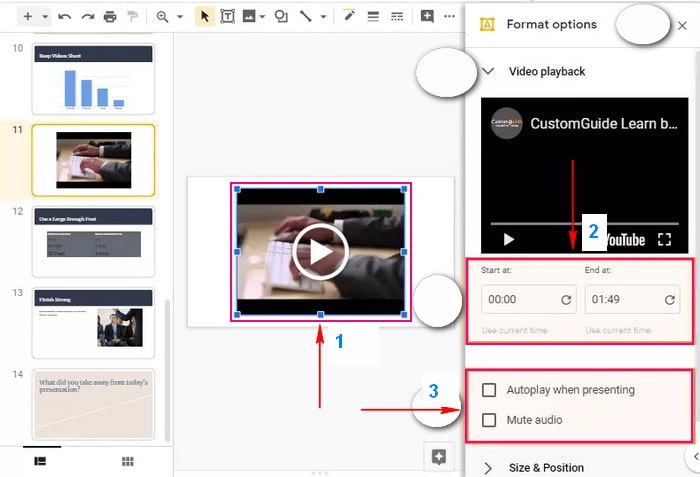Enable Autoplay when presenting
Image resolution: width=700 pixels, height=477 pixels.
pos(489,390)
